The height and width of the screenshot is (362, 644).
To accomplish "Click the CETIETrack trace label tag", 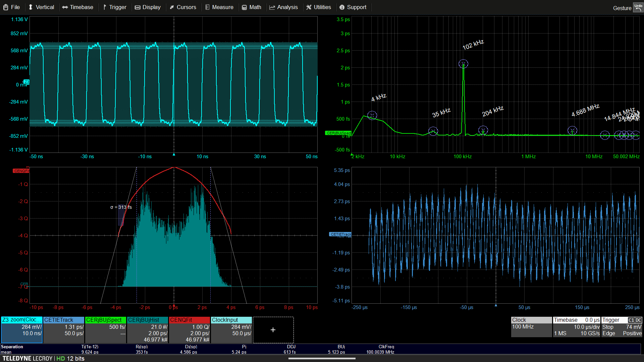I will click(x=340, y=234).
